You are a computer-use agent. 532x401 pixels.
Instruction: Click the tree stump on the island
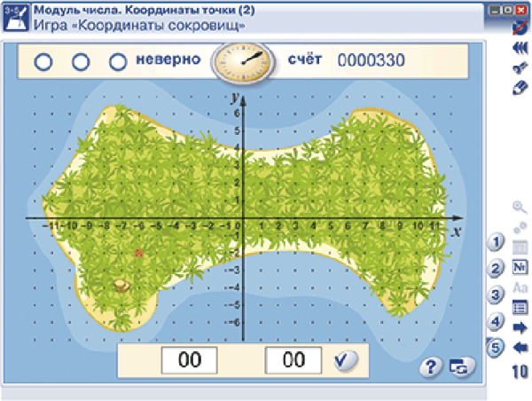pos(121,286)
